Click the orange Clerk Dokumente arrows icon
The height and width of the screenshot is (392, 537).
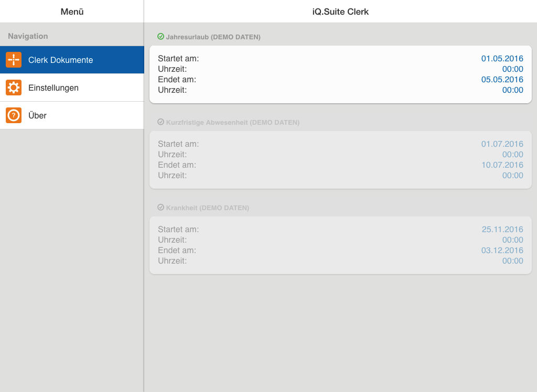tap(14, 60)
